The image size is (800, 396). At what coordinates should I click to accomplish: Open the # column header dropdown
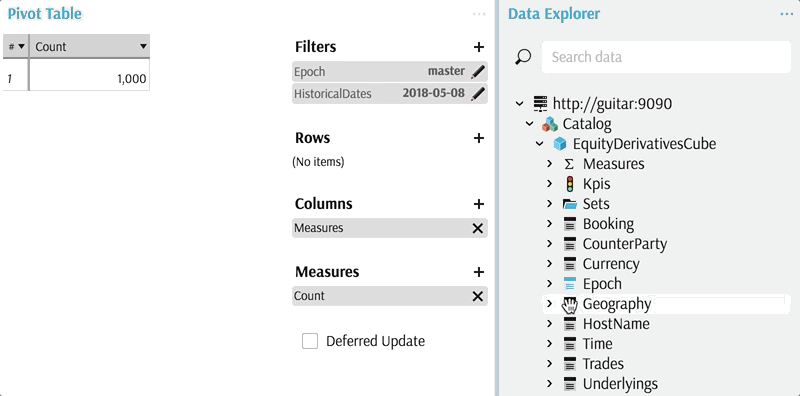tap(21, 46)
